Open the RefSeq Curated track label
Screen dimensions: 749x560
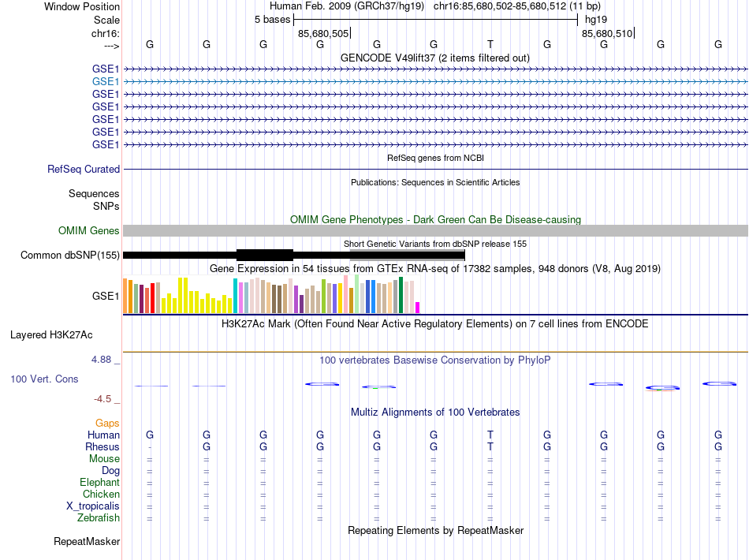pos(83,169)
